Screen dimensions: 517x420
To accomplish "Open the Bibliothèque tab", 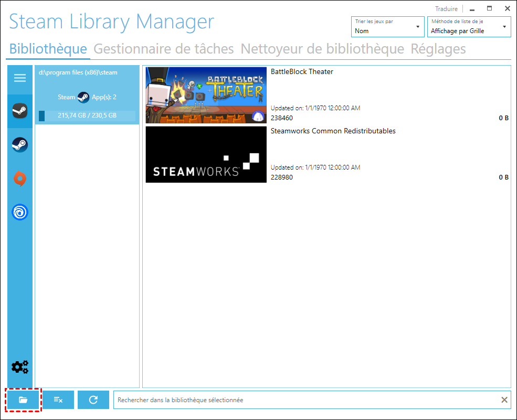I will [x=48, y=49].
